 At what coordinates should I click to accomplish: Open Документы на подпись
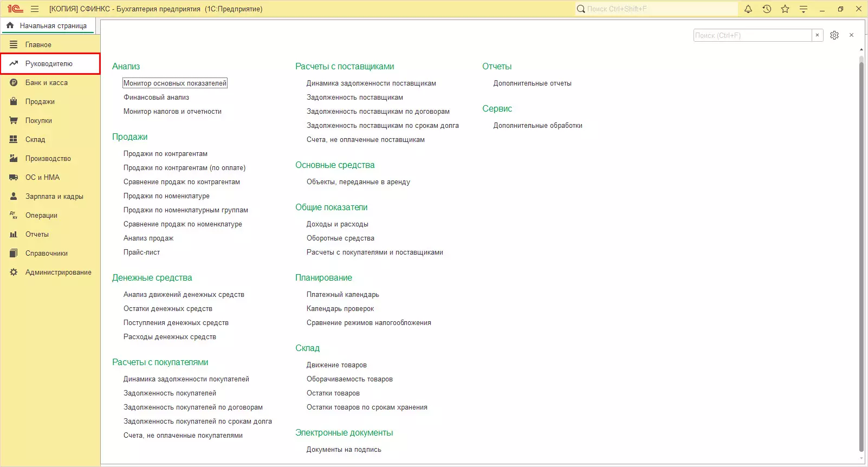(x=344, y=450)
